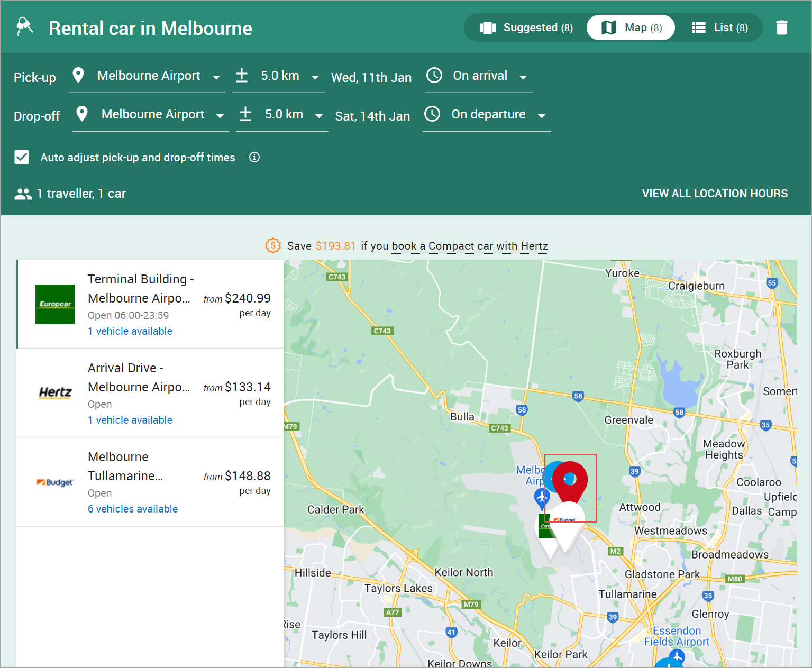Switch to the Map (8) view
812x668 pixels.
pyautogui.click(x=631, y=28)
